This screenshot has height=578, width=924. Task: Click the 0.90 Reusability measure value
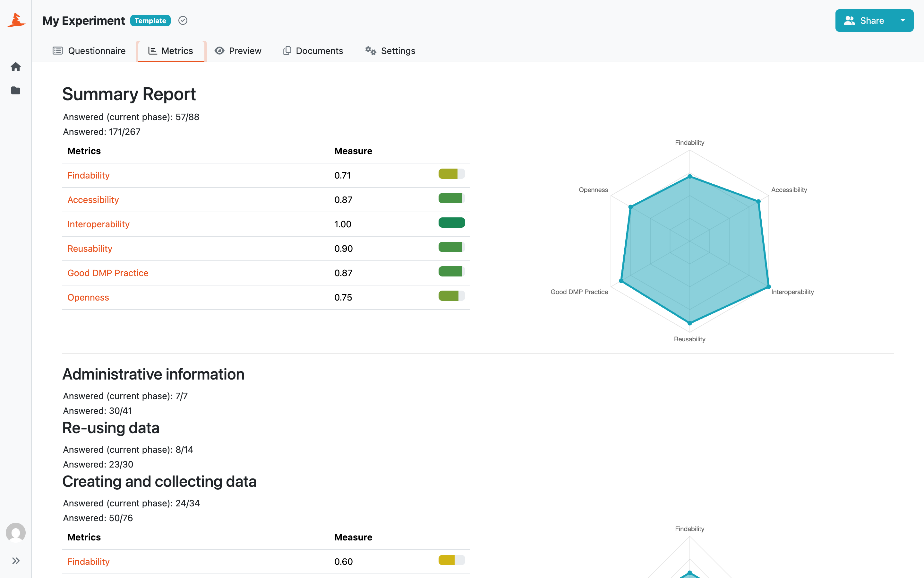coord(344,249)
